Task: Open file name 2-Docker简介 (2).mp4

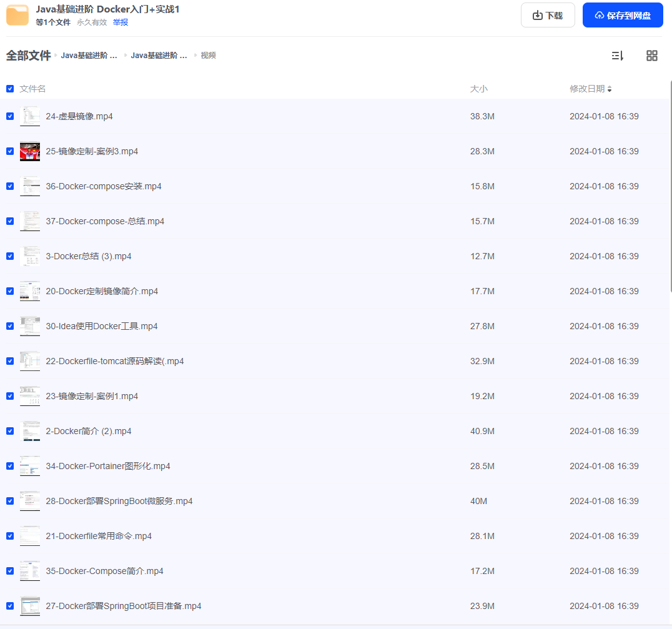Action: coord(89,431)
